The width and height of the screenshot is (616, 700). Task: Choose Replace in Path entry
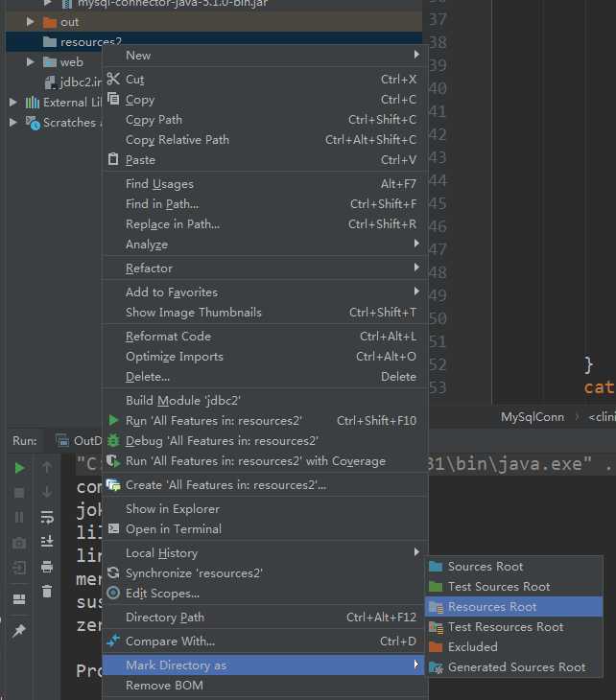point(264,224)
